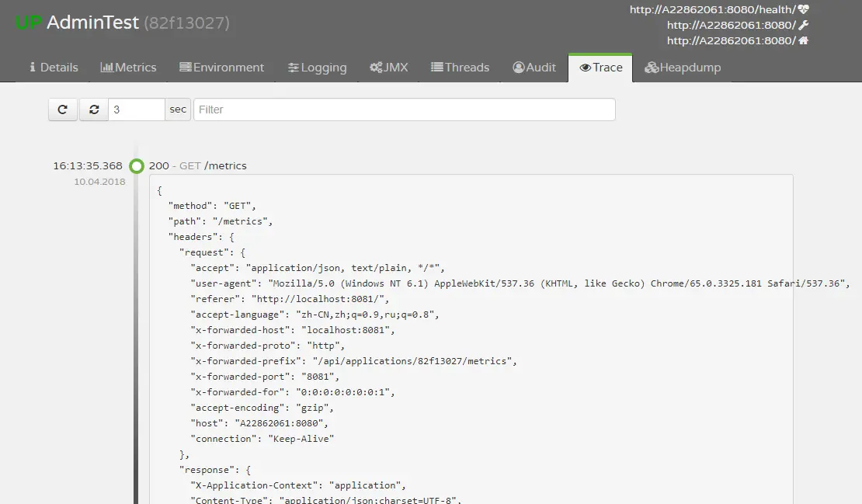Open the management URL with wrench icon
Screen dimensions: 862x504
pos(732,25)
